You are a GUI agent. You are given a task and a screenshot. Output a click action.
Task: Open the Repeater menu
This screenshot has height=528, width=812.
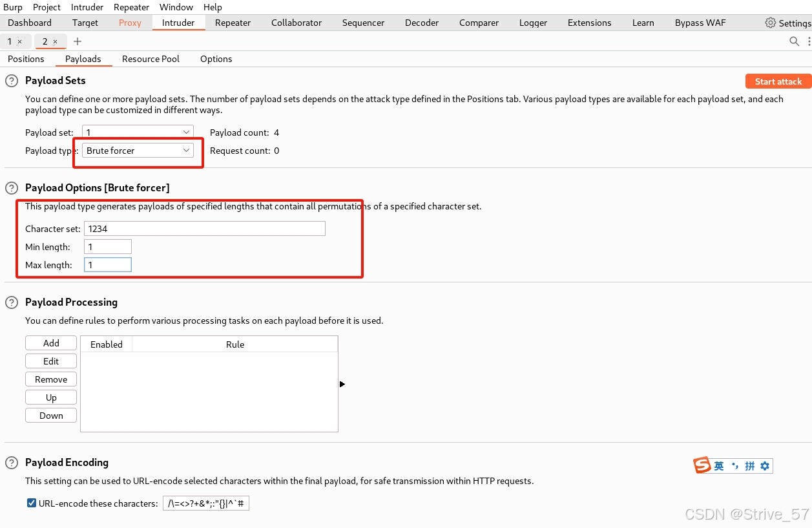[131, 7]
